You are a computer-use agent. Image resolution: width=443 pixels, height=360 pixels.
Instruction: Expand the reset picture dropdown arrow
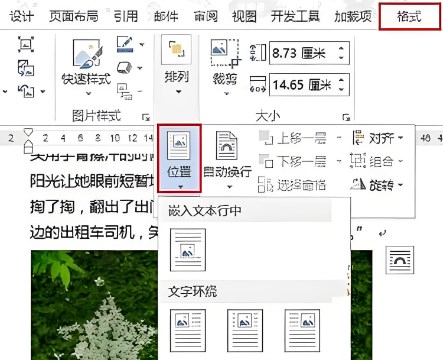[43, 91]
